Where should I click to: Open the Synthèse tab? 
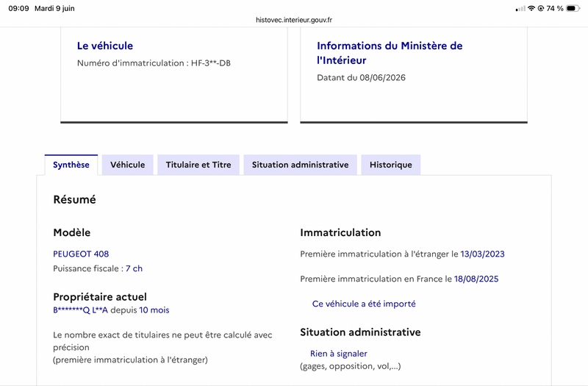[x=71, y=165]
